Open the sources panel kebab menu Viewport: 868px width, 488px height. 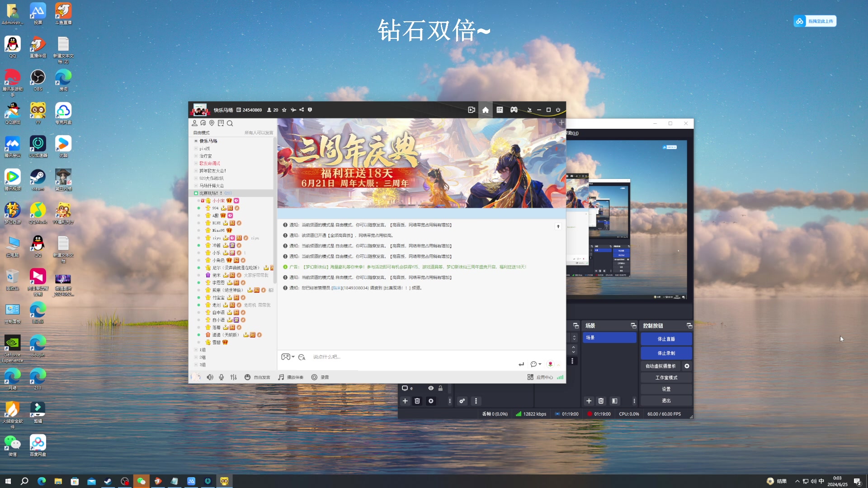pyautogui.click(x=449, y=401)
